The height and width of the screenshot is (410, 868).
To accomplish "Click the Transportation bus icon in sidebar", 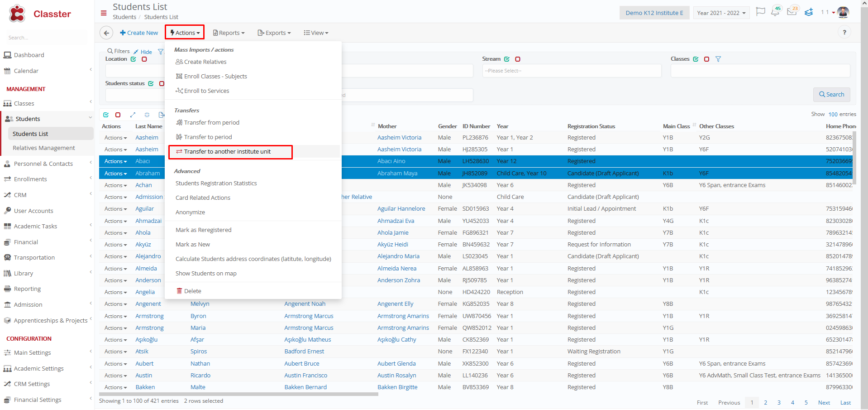I will click(x=7, y=257).
